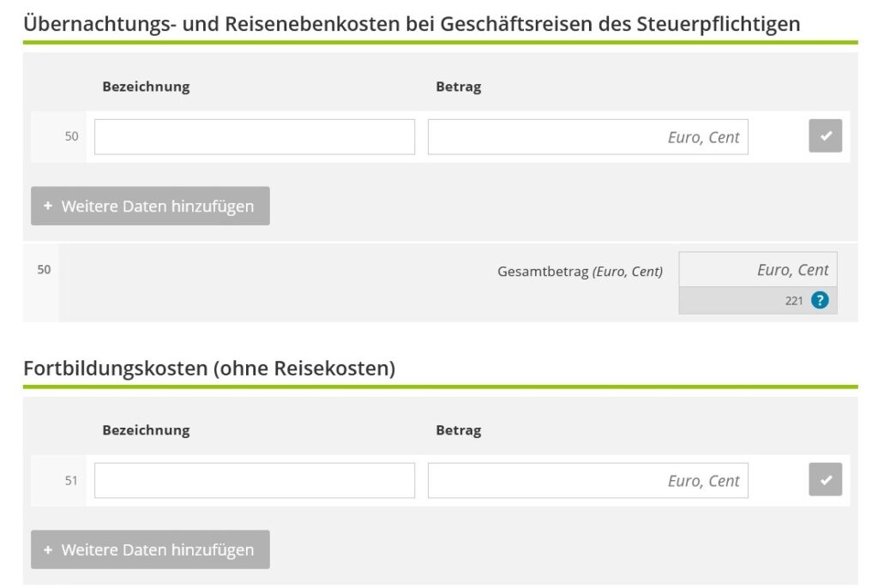Confirm row 51 with the checkmark icon
The width and height of the screenshot is (878, 588).
[825, 480]
